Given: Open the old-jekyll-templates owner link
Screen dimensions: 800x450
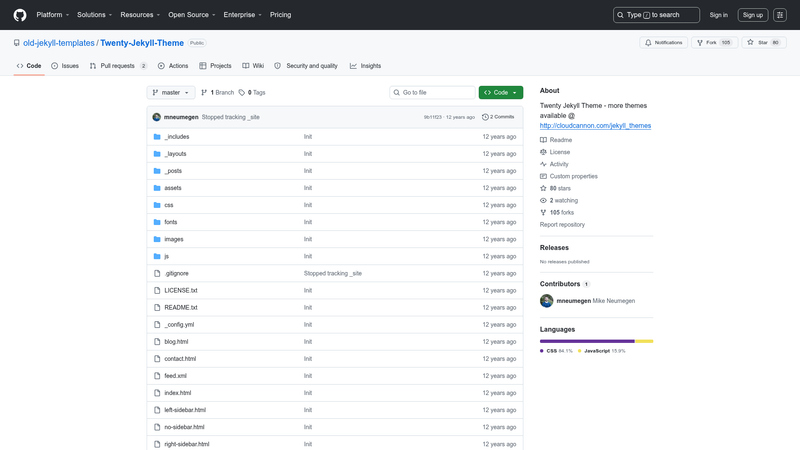Looking at the screenshot, I should coord(59,43).
